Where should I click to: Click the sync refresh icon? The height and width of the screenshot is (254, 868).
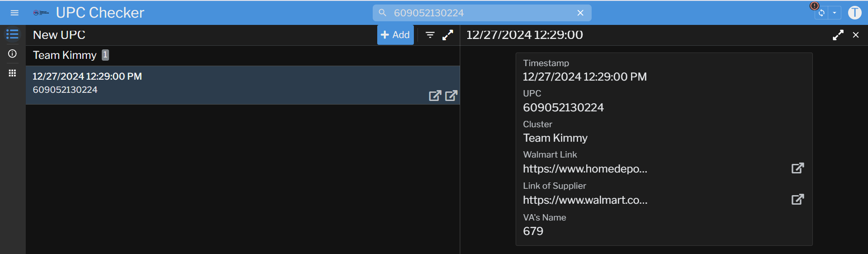click(x=821, y=13)
